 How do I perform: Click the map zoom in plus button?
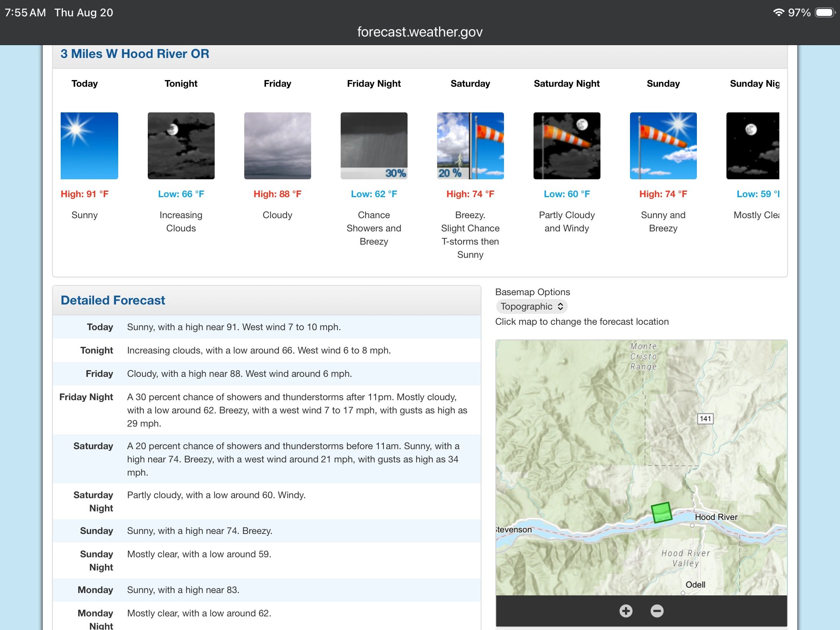pyautogui.click(x=626, y=611)
